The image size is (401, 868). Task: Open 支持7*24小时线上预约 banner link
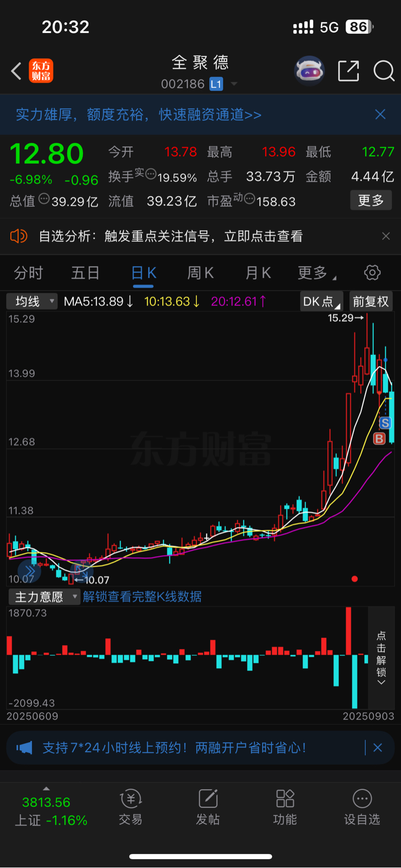pyautogui.click(x=174, y=748)
